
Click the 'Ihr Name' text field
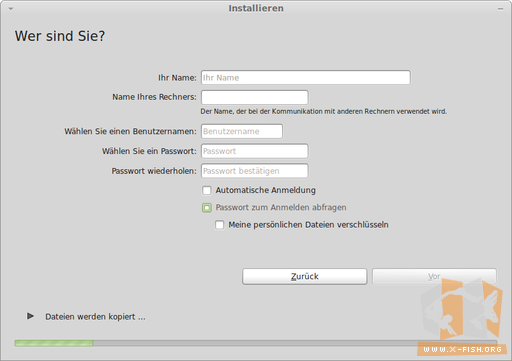coord(306,78)
